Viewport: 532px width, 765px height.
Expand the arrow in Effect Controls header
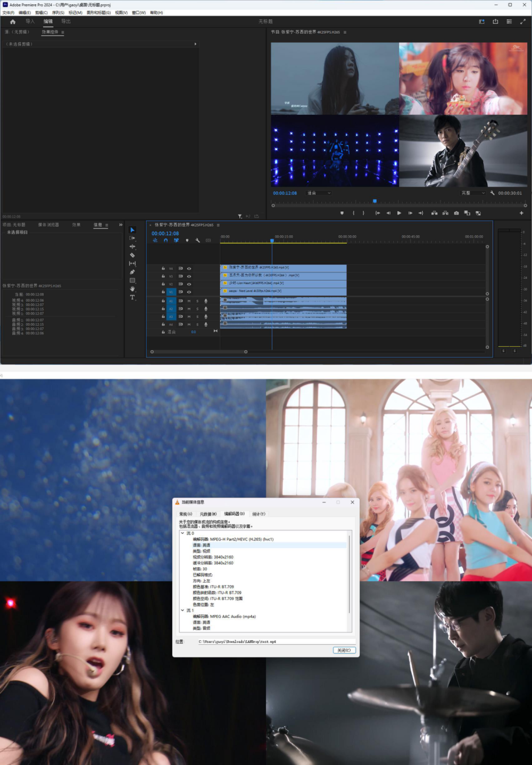point(195,44)
